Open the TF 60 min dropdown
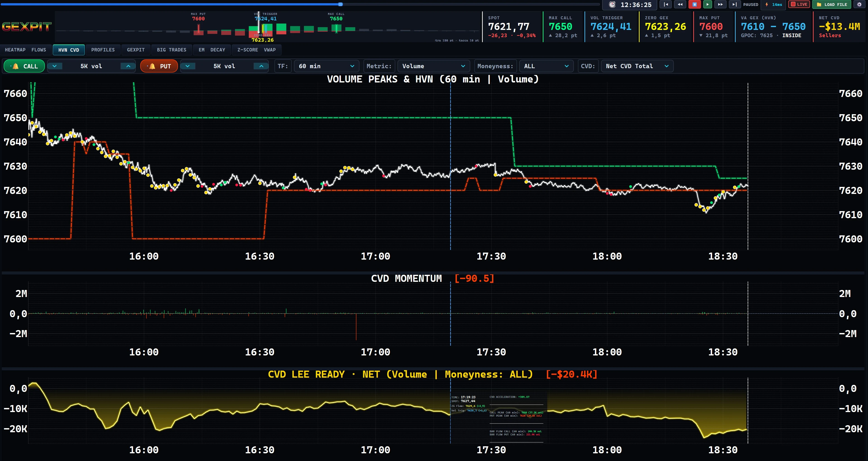Screen dimensions: 868x461 pos(326,66)
